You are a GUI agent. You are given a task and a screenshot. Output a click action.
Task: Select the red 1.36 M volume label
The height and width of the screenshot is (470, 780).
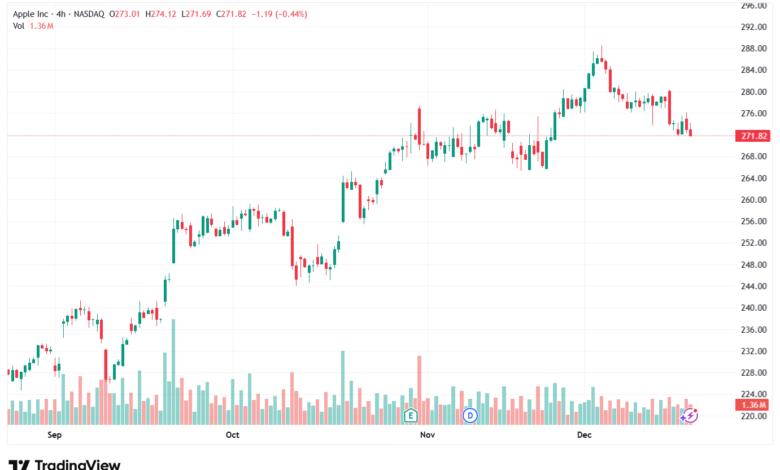click(754, 405)
